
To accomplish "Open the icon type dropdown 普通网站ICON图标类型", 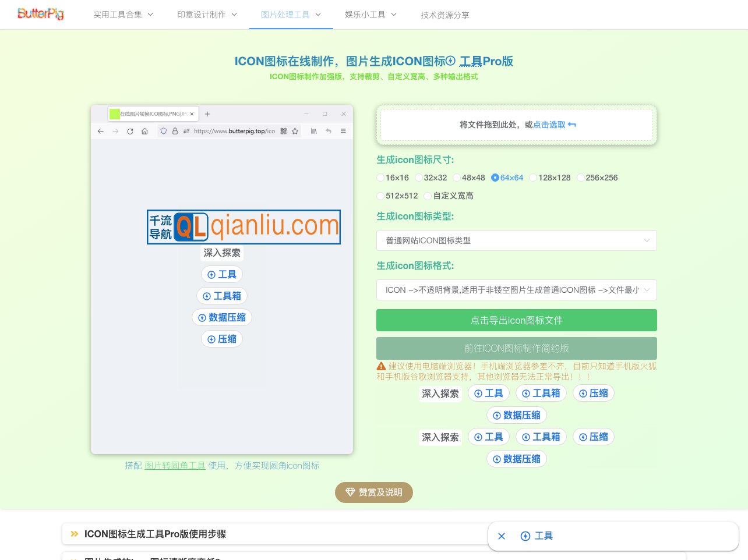I will 517,240.
